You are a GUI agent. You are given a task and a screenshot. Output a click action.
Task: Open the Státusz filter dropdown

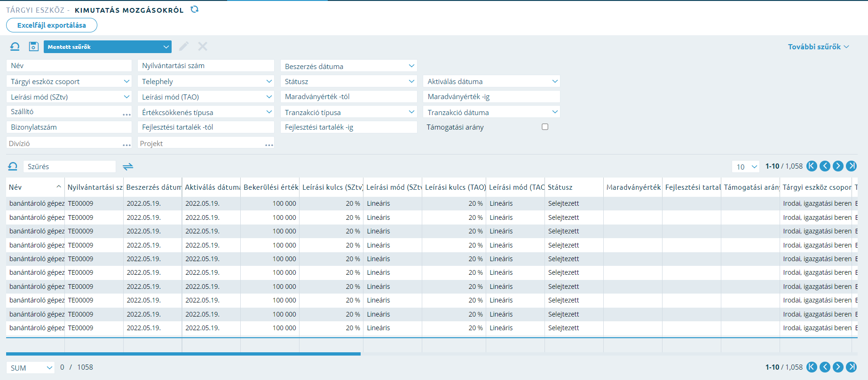[348, 81]
